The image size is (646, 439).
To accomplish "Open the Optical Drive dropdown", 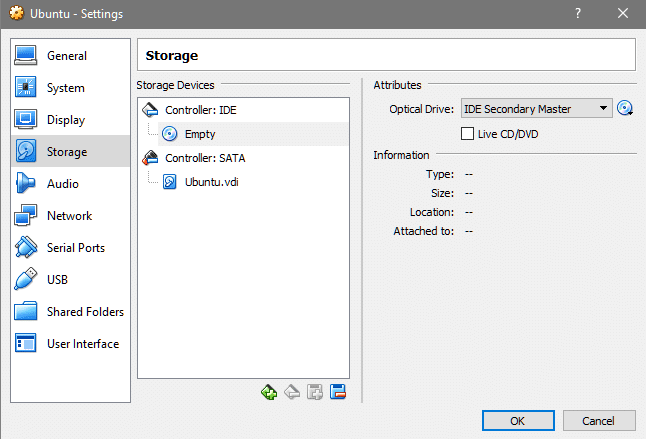I will pos(537,109).
